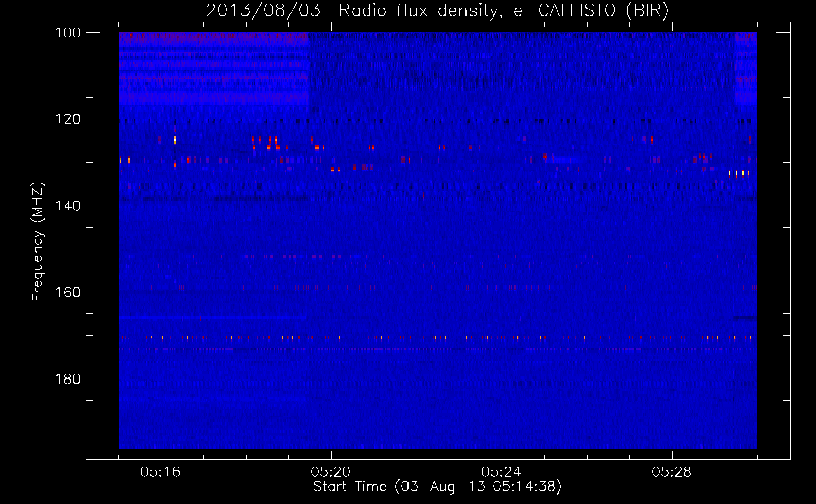Click the 05:24 time tick label
Image resolution: width=816 pixels, height=504 pixels.
(501, 472)
